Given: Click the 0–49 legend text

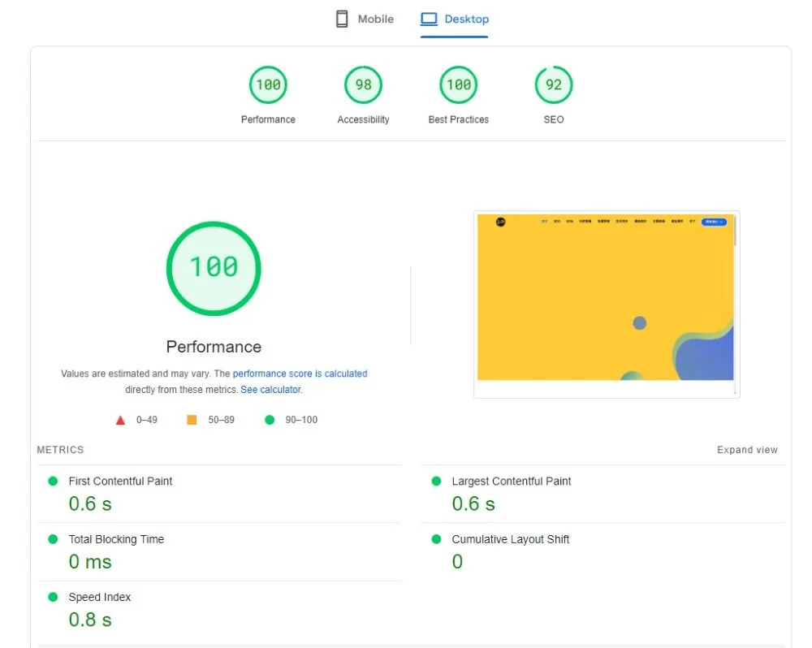Looking at the screenshot, I should point(147,420).
